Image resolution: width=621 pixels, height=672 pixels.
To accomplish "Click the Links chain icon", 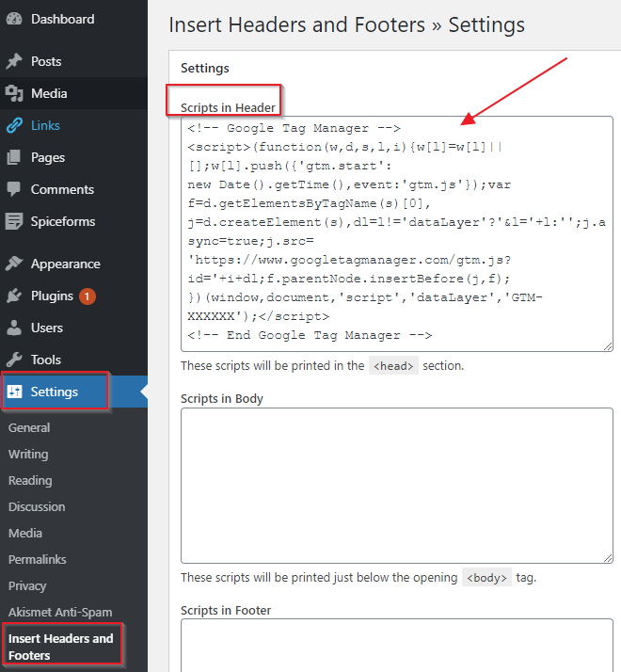I will (x=14, y=125).
